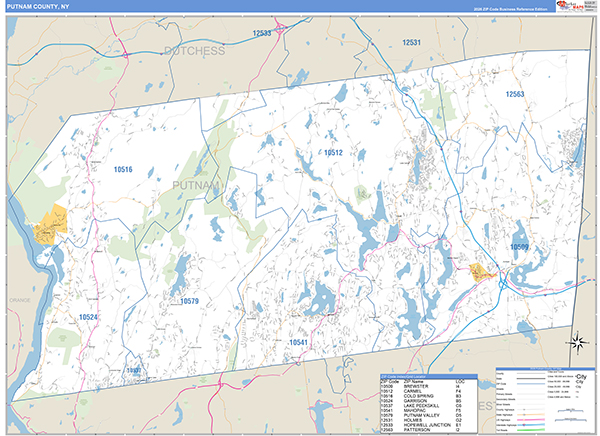
Task: Click the PUTNAM county label
Action: point(196,186)
